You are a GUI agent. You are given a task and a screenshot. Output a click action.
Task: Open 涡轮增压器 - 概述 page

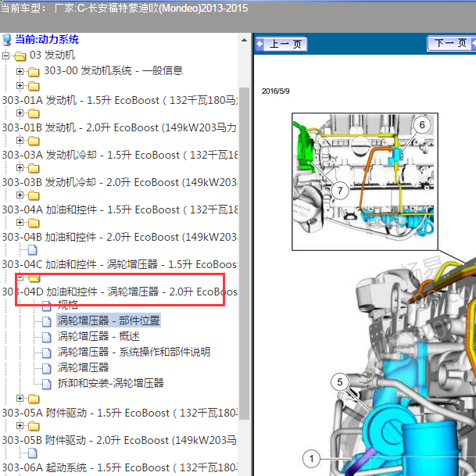[x=98, y=336]
